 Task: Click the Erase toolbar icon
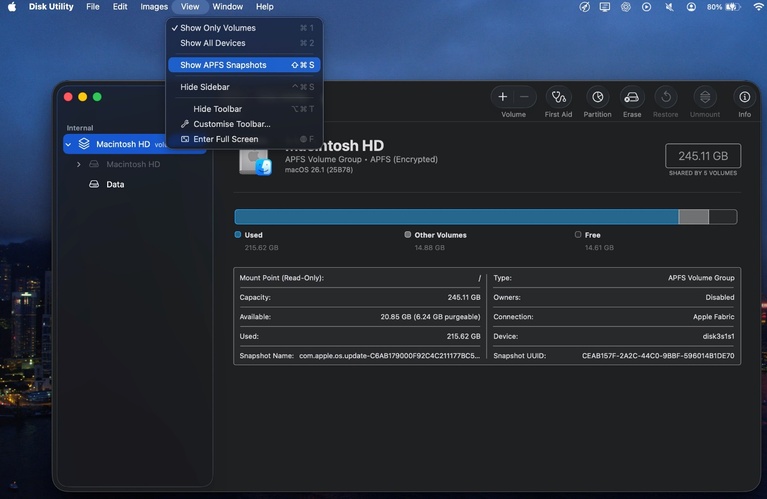point(632,97)
